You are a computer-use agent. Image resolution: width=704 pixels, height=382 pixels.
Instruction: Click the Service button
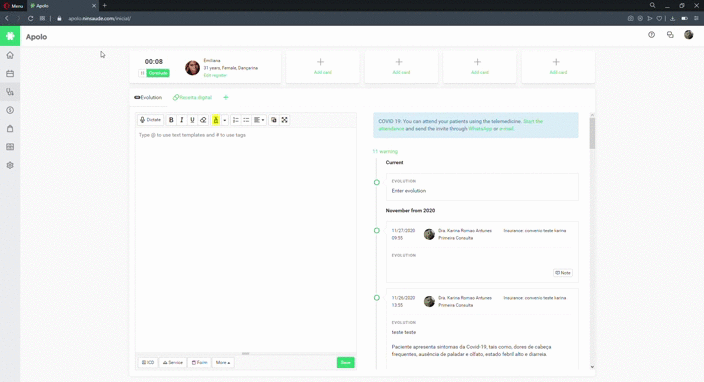(172, 362)
